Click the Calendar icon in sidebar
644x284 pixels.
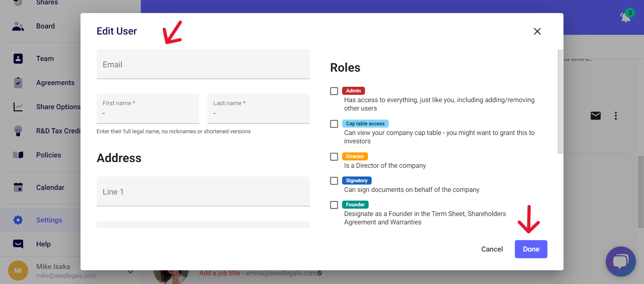coord(18,188)
